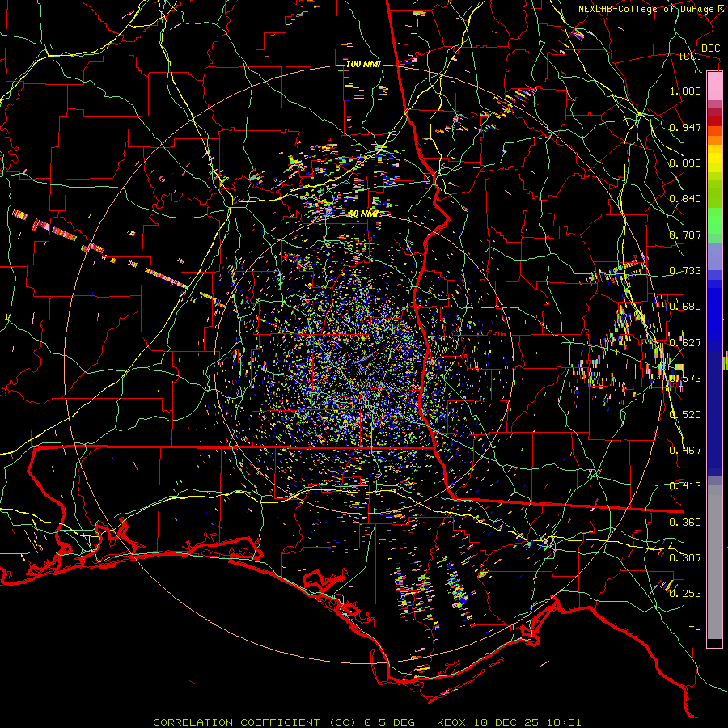
Task: Select the 0.893 scale value
Action: pyautogui.click(x=685, y=163)
